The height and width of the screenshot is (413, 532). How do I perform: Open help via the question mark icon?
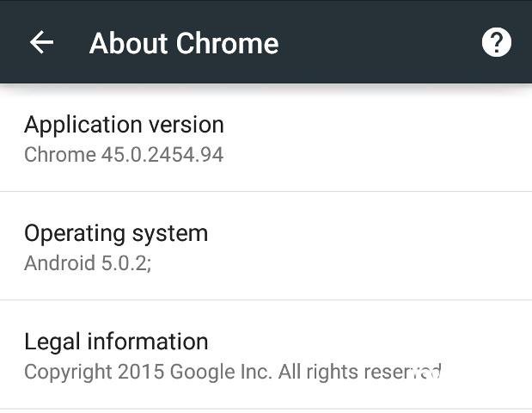coord(496,42)
